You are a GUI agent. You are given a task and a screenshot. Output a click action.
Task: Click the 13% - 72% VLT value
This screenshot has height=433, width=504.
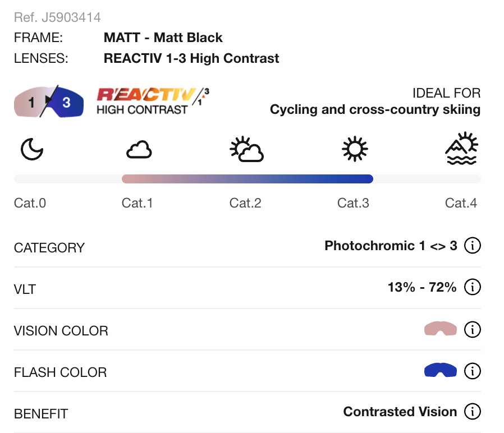[421, 288]
